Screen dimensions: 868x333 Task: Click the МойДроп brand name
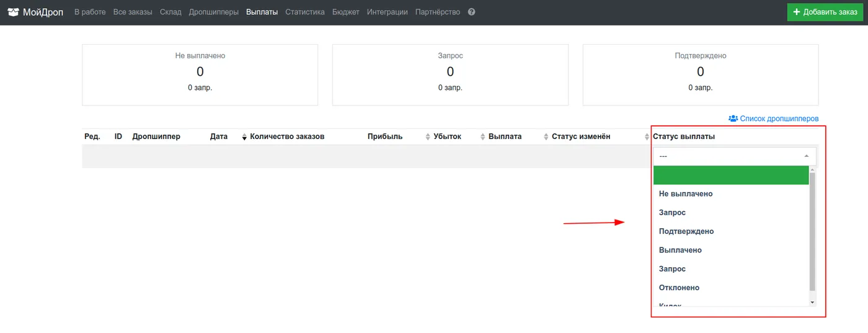point(43,12)
